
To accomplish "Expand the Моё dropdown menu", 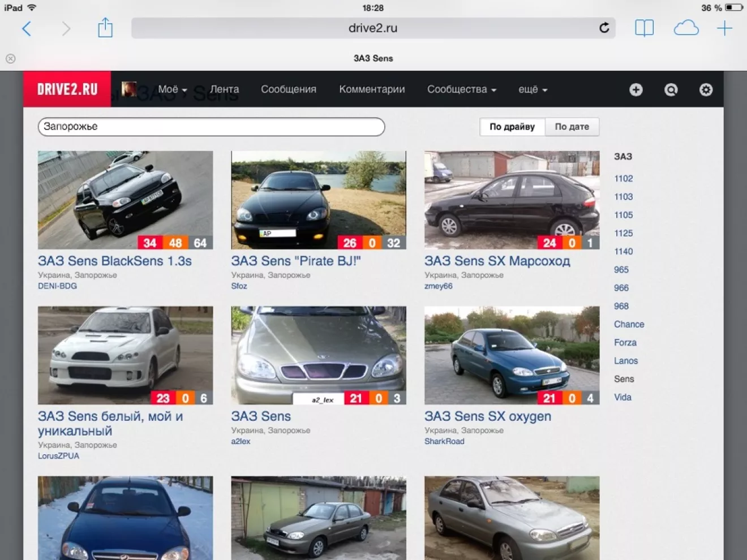I will tap(172, 89).
